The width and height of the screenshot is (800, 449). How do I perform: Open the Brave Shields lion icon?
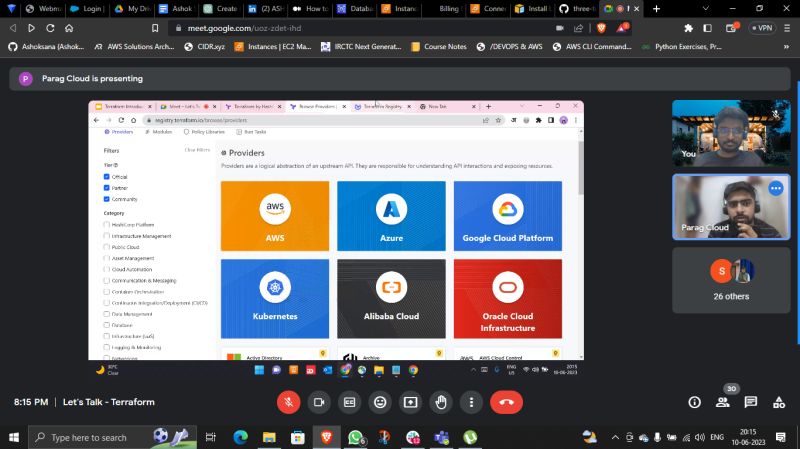601,28
